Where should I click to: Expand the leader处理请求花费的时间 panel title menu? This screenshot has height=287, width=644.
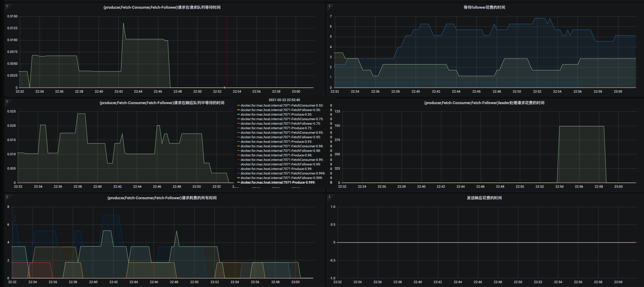[484, 103]
